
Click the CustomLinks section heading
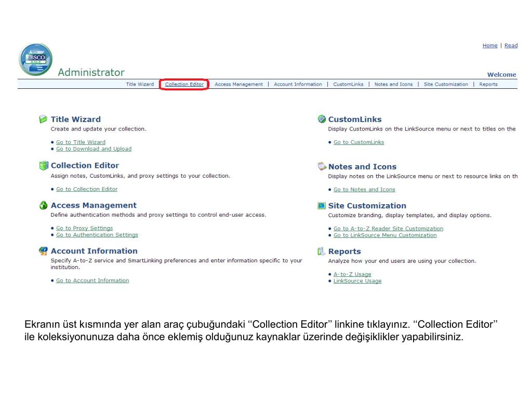[355, 119]
